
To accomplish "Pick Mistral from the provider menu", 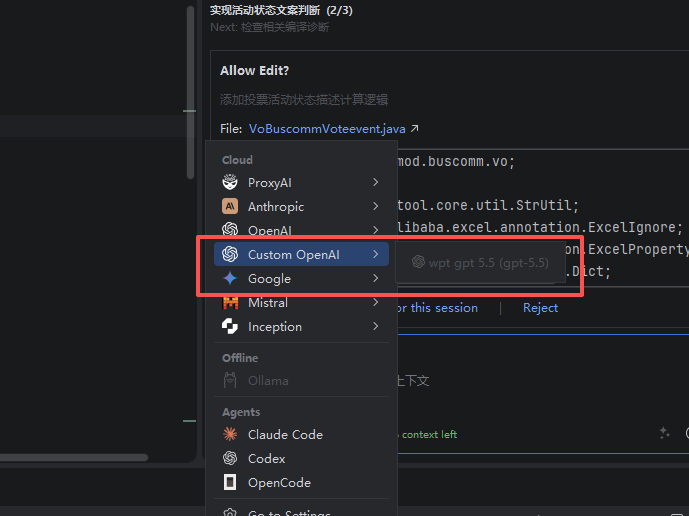I will (301, 302).
